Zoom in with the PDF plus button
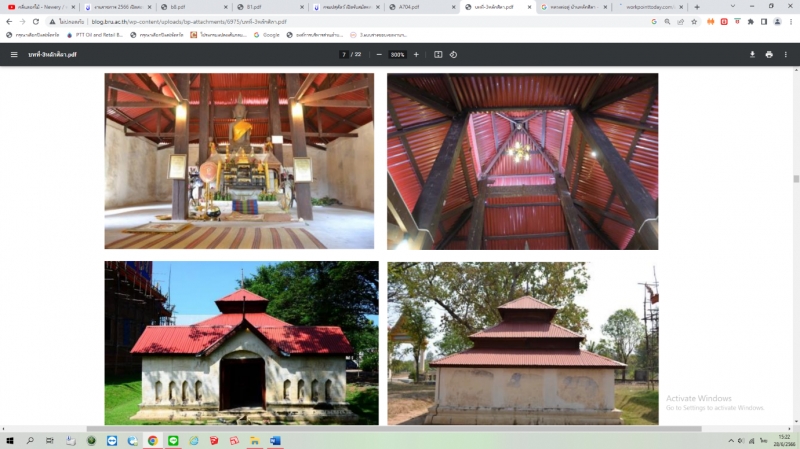 click(416, 55)
